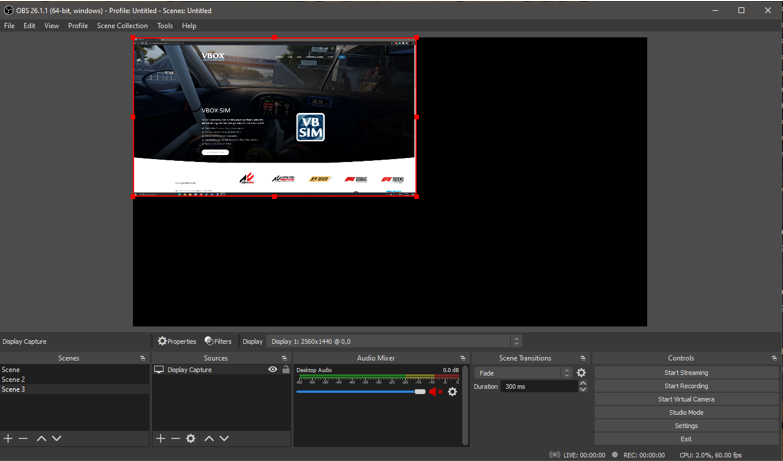This screenshot has height=461, width=783.
Task: Click Start Streaming
Action: coord(686,373)
